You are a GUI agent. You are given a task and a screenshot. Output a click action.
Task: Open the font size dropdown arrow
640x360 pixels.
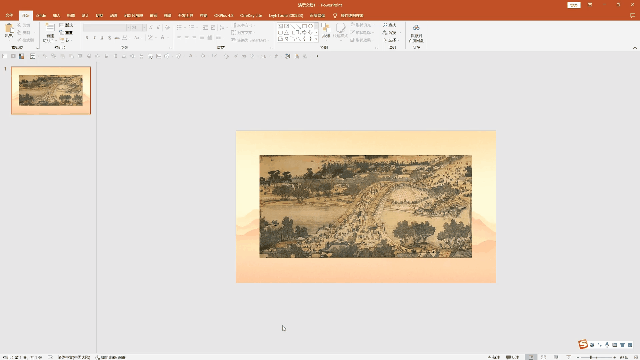click(144, 28)
